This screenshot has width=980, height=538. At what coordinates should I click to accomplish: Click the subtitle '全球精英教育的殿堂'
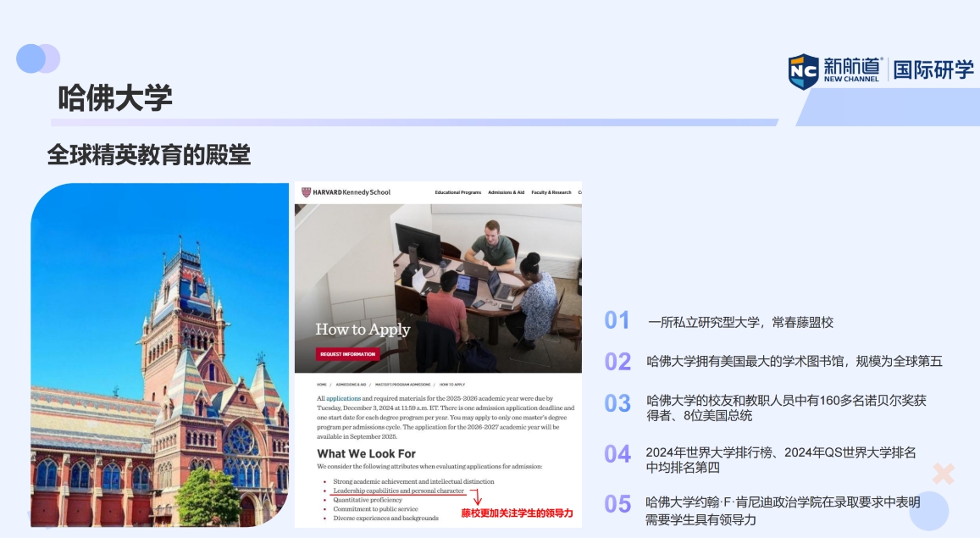pyautogui.click(x=149, y=155)
